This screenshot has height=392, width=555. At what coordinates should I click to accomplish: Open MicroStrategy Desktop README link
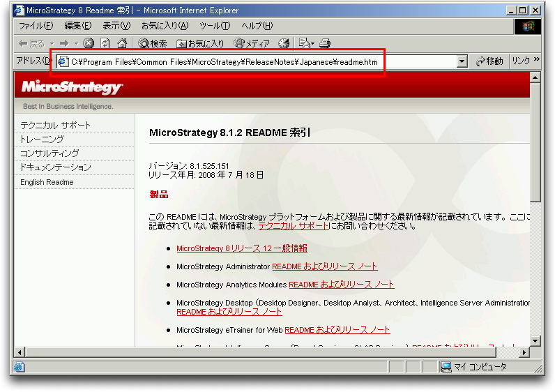[x=229, y=312]
